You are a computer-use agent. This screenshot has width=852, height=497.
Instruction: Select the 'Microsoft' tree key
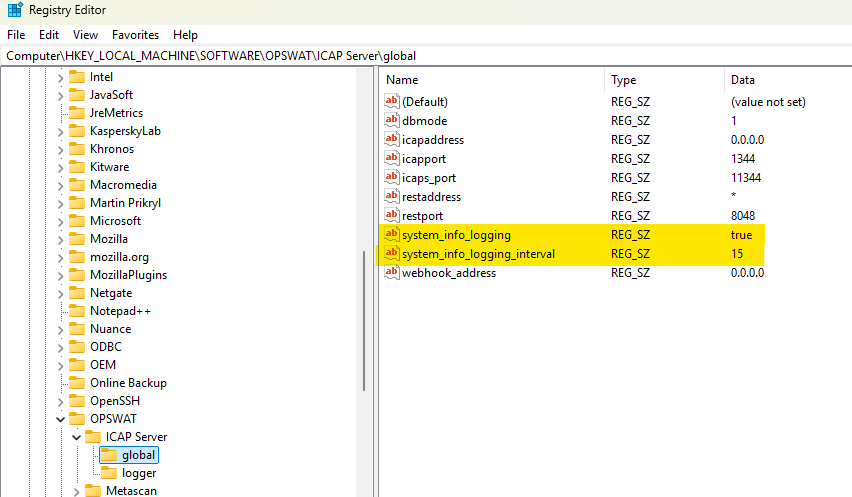click(115, 221)
